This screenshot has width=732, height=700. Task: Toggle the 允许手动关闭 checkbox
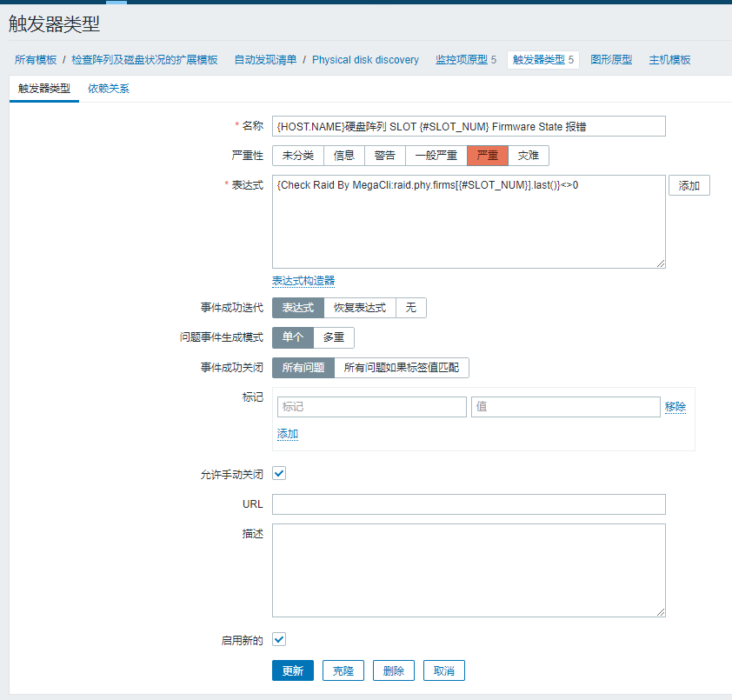click(x=279, y=474)
